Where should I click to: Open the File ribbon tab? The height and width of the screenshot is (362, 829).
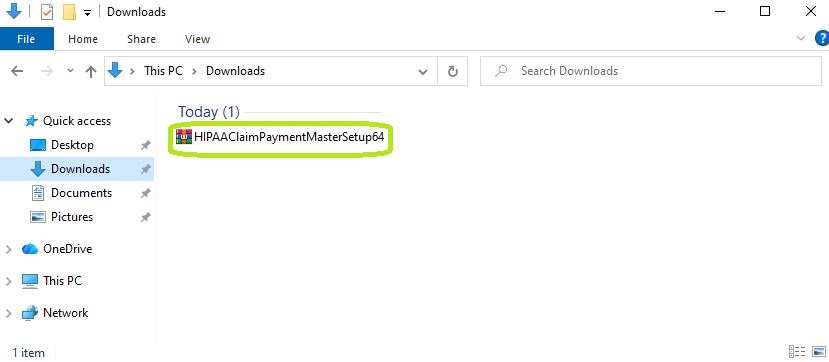point(26,39)
